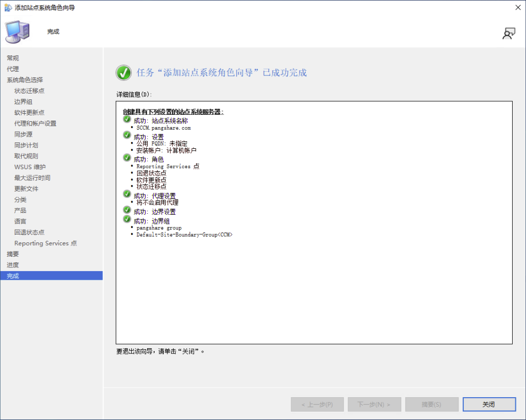This screenshot has width=526, height=420.
Task: Click the Default-Site-Boundary-Group<CCM> entry
Action: [184, 234]
